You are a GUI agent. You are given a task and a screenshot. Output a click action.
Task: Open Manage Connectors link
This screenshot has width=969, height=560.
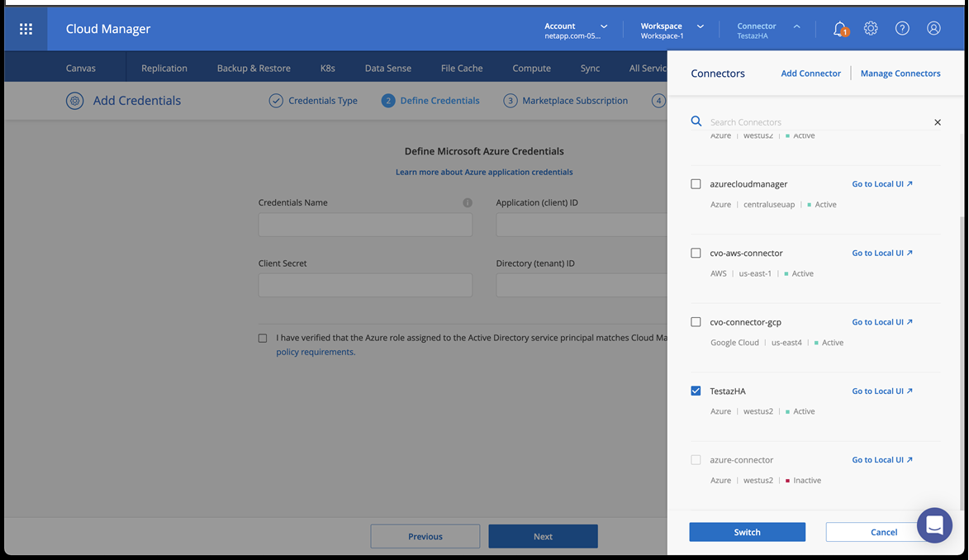click(x=900, y=74)
